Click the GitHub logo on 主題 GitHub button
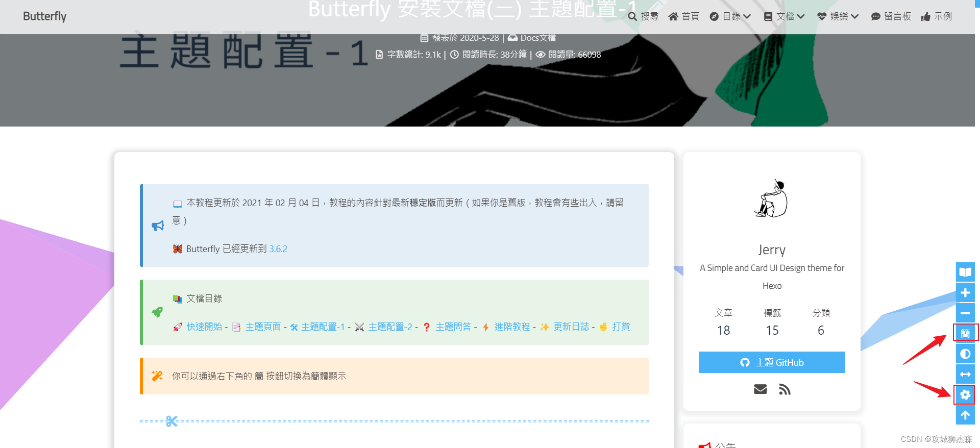Image resolution: width=980 pixels, height=448 pixels. click(745, 362)
